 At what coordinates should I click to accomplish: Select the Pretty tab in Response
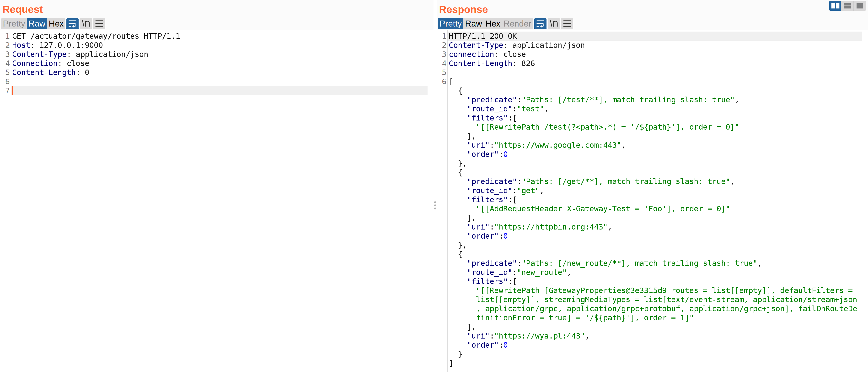pyautogui.click(x=450, y=24)
